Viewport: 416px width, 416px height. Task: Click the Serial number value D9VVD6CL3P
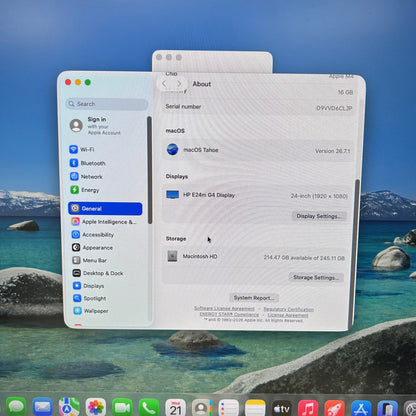[334, 108]
